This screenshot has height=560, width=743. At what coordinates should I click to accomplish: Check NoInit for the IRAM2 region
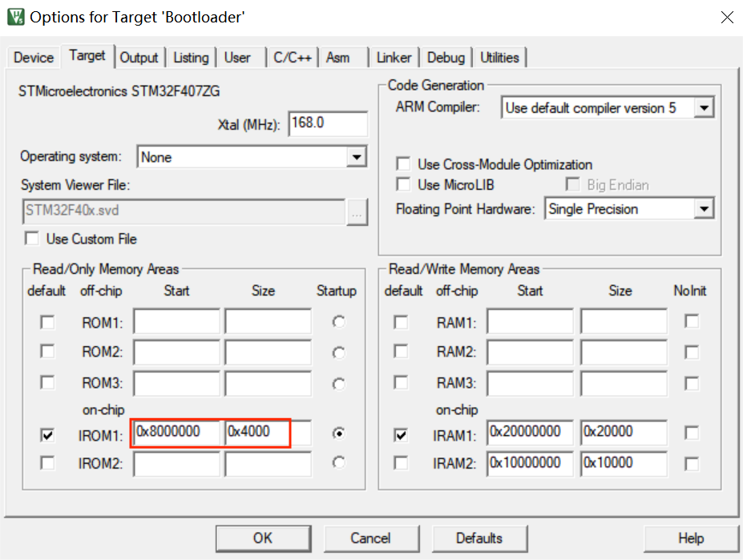tap(690, 464)
